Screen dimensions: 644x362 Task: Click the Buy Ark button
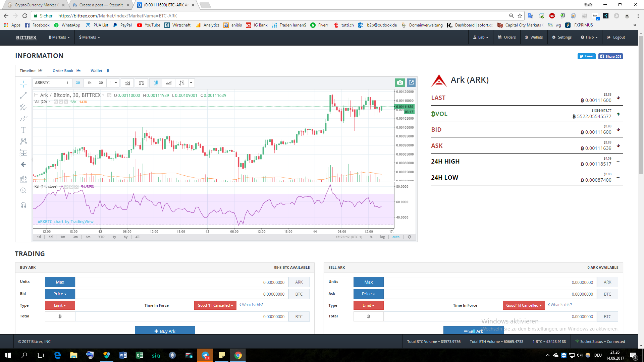tap(165, 331)
